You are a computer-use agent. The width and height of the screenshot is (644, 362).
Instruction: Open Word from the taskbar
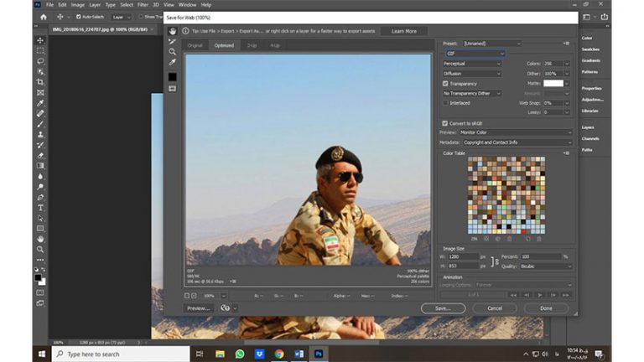[x=299, y=354]
